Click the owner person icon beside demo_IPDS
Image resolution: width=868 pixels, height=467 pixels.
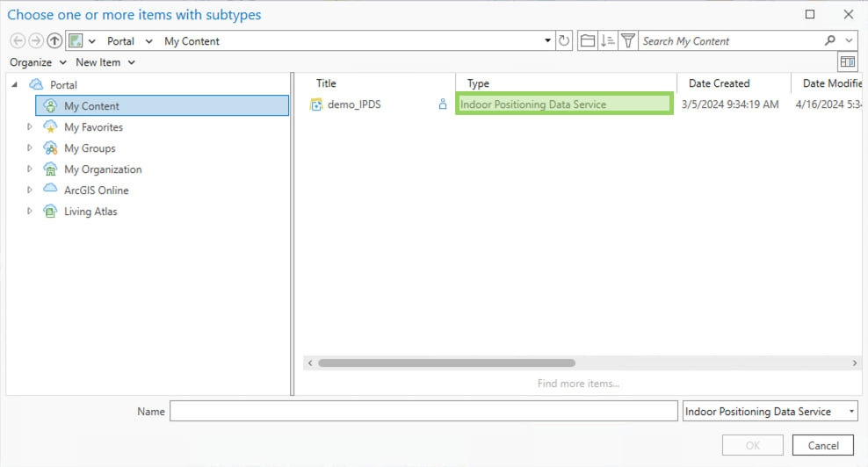[x=443, y=104]
